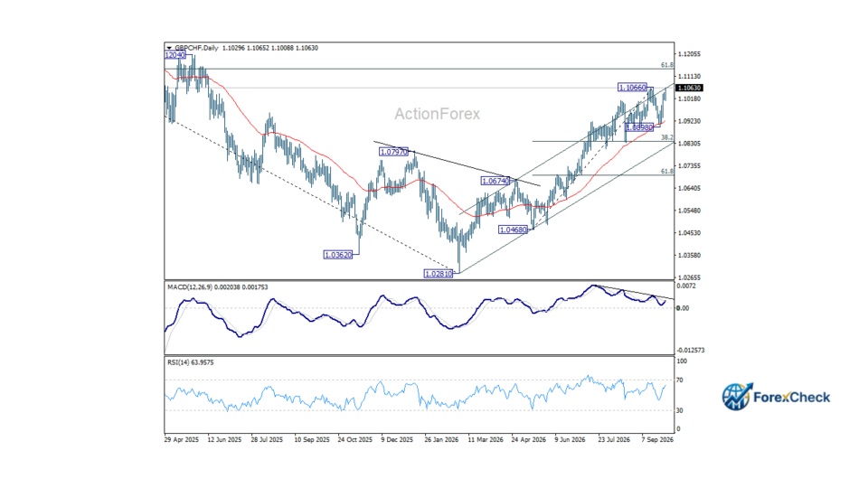Screen dimensions: 868x488
Task: Click the MACD -0.012573 axis value
Action: tap(690, 351)
